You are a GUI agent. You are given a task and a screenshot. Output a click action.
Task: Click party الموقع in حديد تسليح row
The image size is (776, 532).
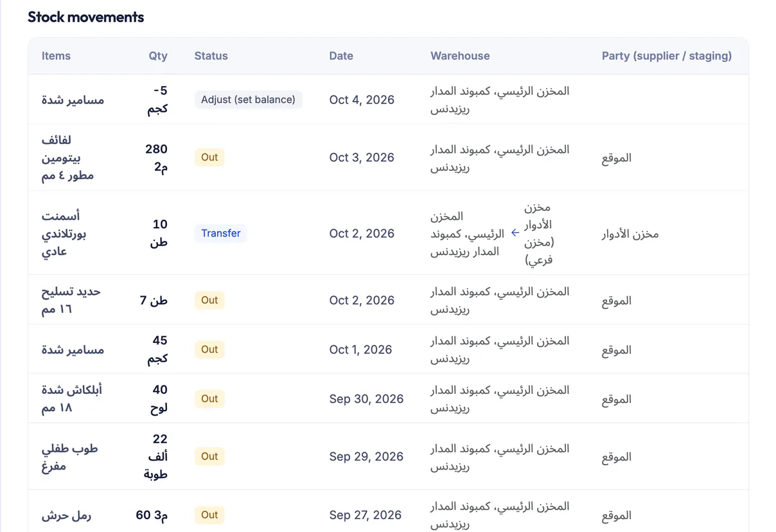tap(617, 301)
